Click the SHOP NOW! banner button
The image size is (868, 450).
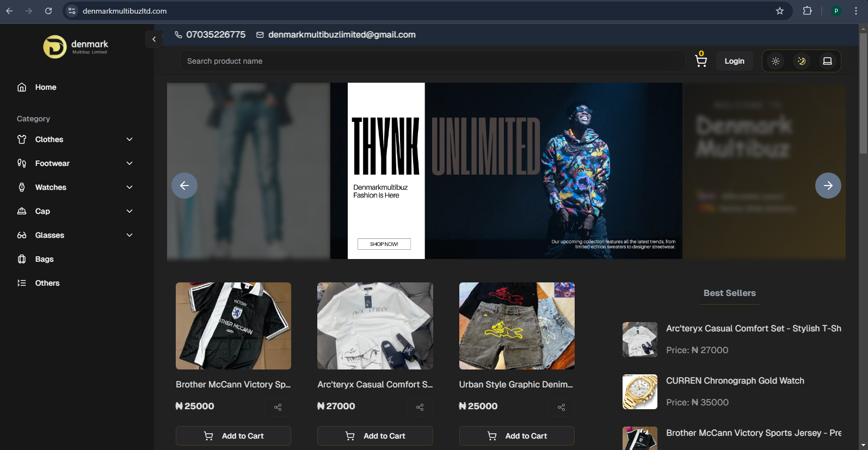pos(384,244)
